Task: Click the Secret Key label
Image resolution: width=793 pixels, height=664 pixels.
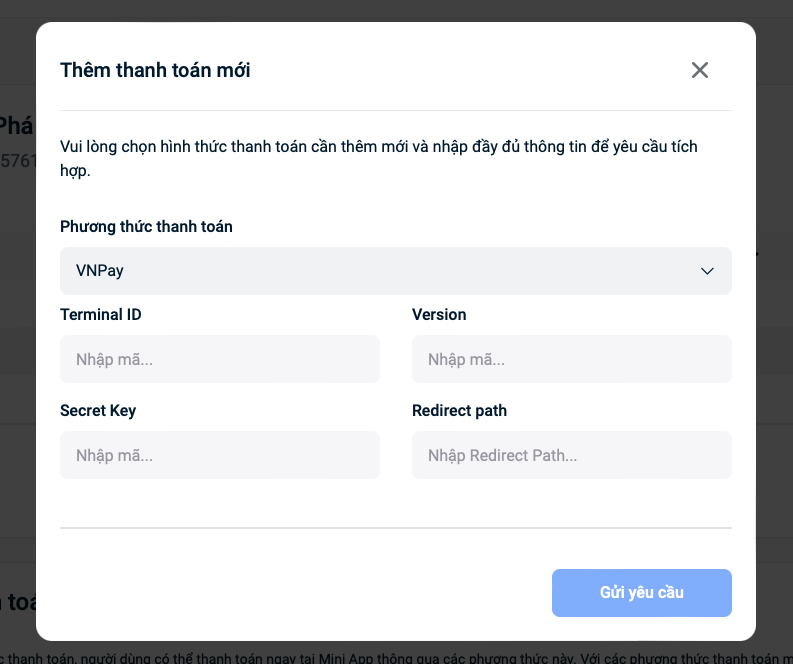Action: coord(98,411)
